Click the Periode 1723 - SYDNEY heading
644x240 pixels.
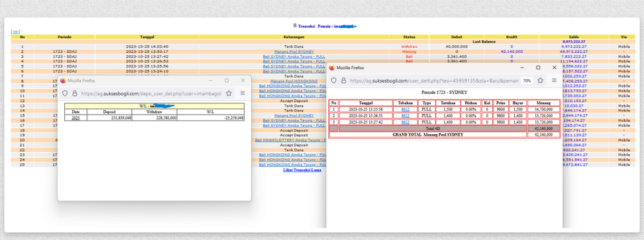click(445, 92)
